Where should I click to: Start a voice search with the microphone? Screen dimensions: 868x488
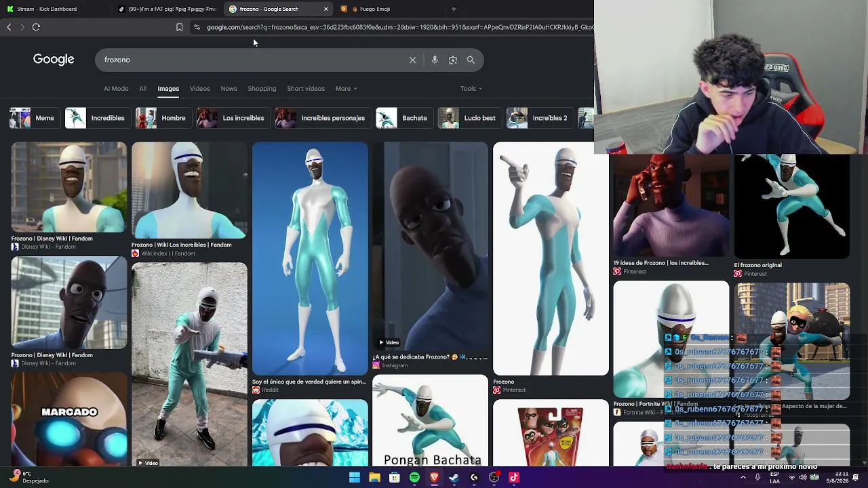(x=435, y=60)
